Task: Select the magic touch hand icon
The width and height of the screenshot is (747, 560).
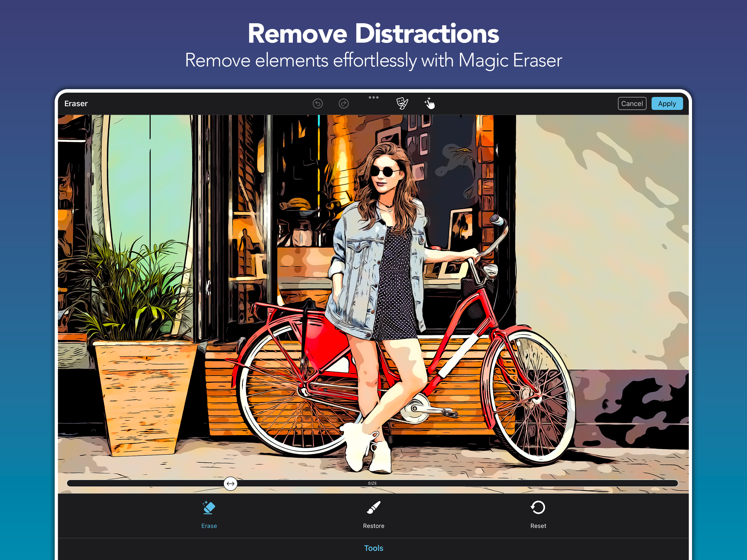Action: click(429, 103)
